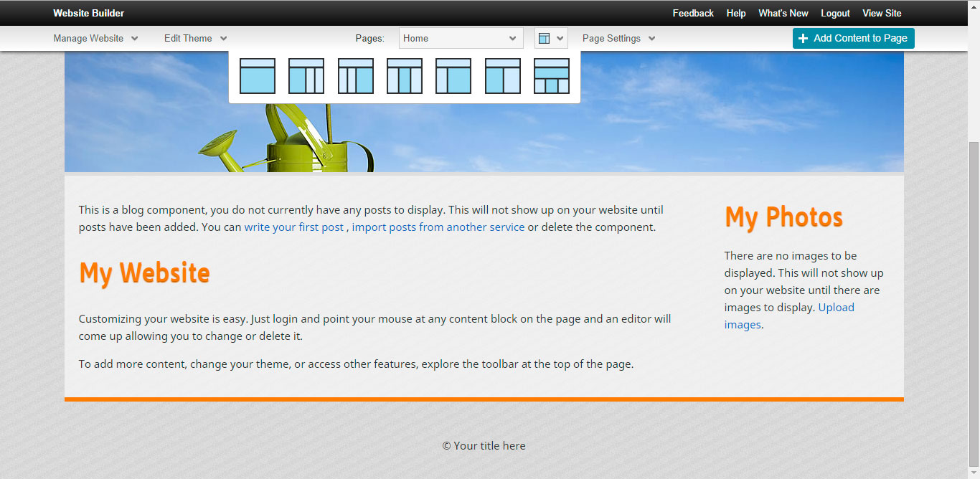Expand the Page Settings menu
Image resolution: width=980 pixels, height=479 pixels.
tap(619, 39)
